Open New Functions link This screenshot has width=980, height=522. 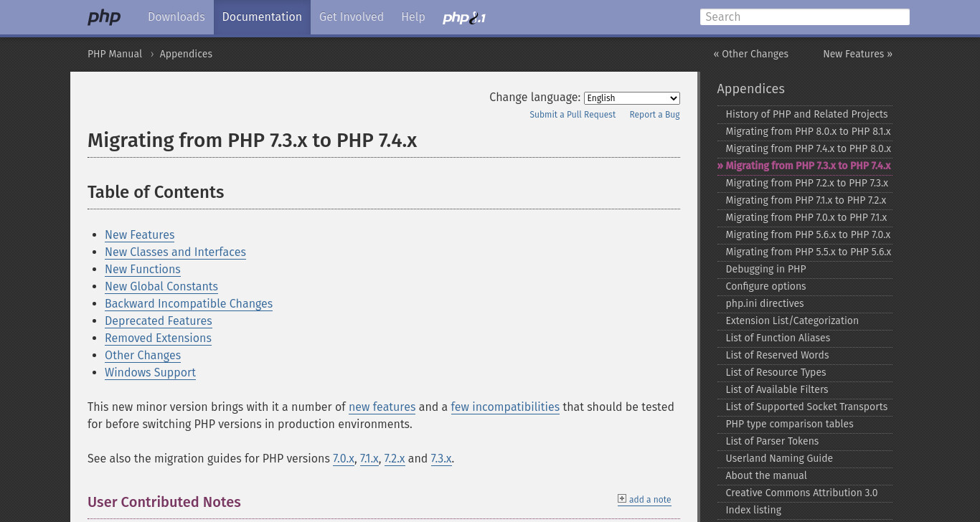click(x=143, y=270)
